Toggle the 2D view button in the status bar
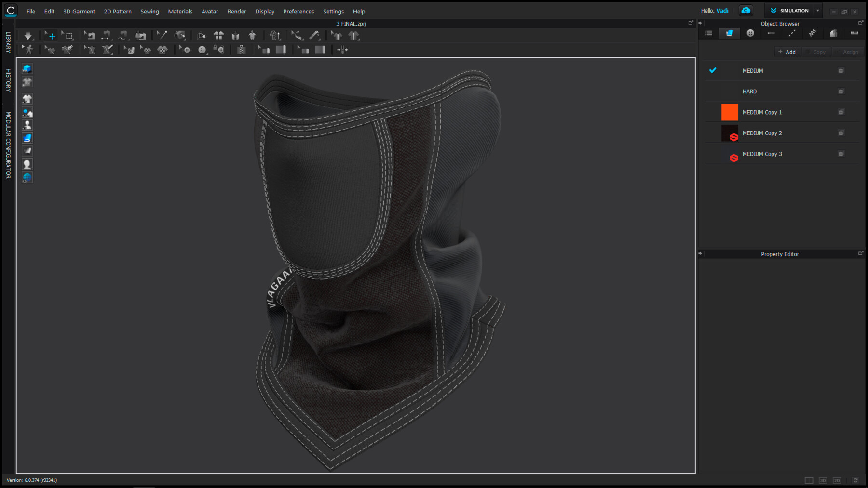 pyautogui.click(x=837, y=480)
